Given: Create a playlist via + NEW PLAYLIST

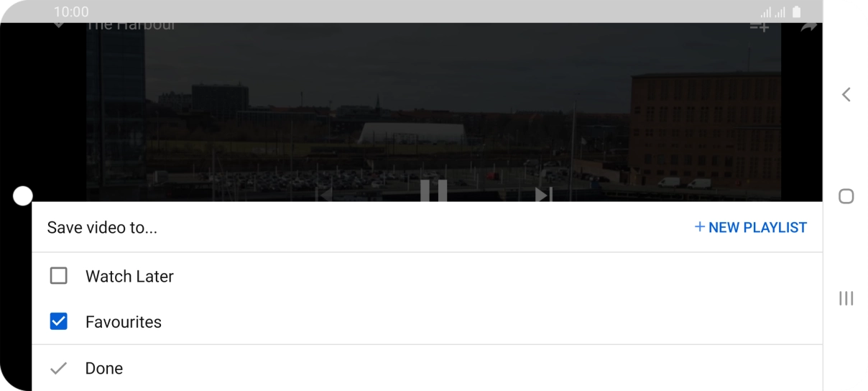Looking at the screenshot, I should [x=750, y=228].
